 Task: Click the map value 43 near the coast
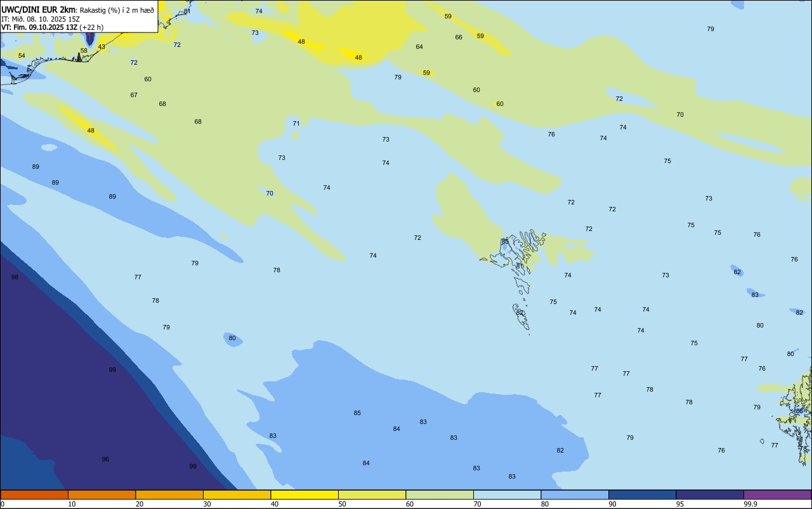pos(101,47)
